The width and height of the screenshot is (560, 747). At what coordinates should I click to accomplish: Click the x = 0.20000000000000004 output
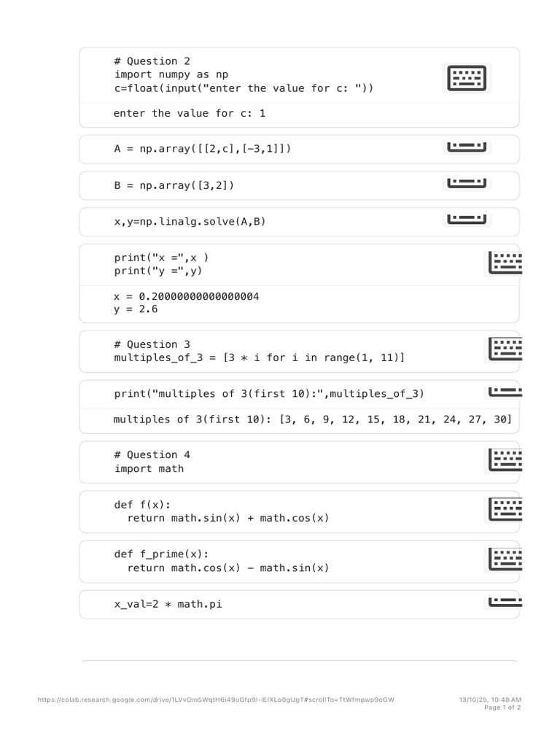[x=186, y=296]
